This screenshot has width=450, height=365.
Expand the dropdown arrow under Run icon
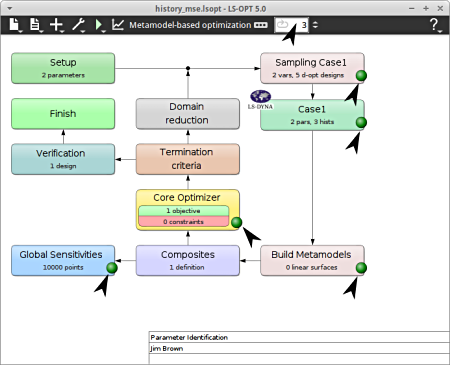click(104, 31)
